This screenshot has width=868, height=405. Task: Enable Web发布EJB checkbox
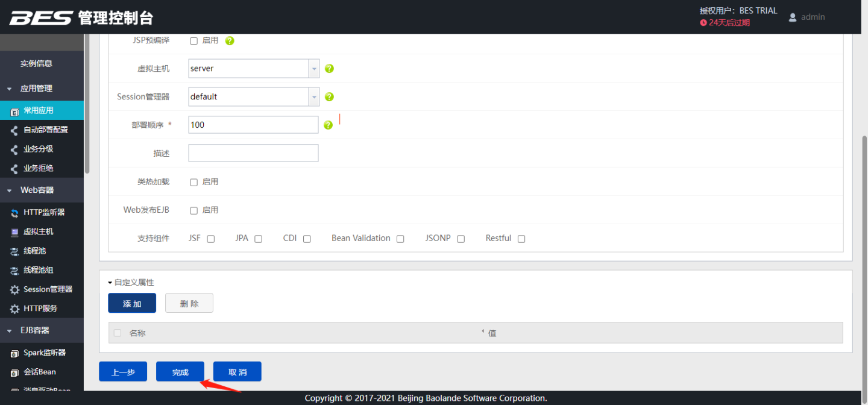coord(193,210)
